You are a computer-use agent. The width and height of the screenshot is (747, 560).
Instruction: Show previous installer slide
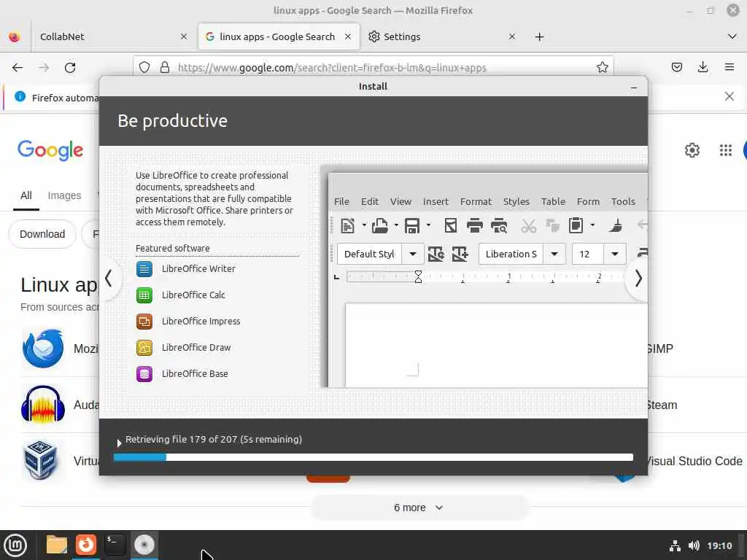pos(109,278)
